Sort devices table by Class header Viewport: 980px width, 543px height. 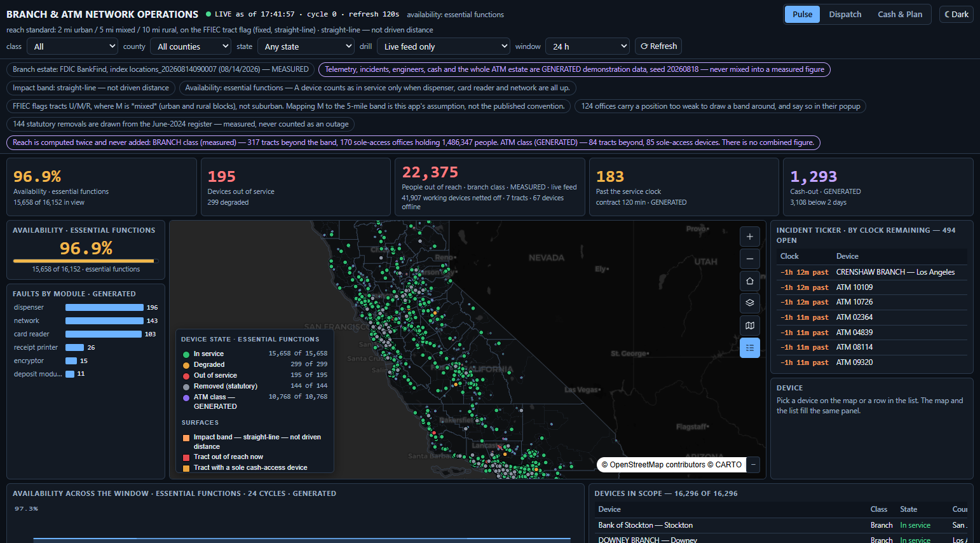[x=879, y=509]
